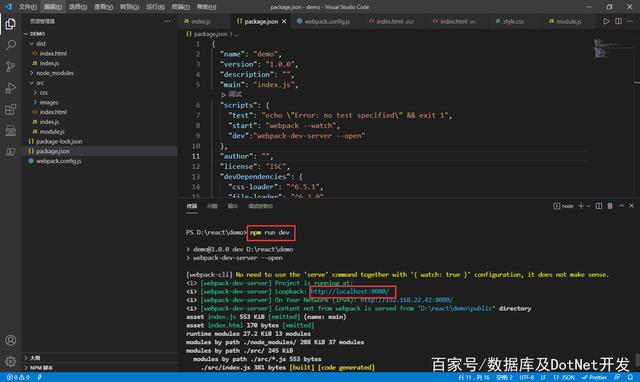This screenshot has height=382, width=640.
Task: Close the terminal panel
Action: pyautogui.click(x=631, y=206)
